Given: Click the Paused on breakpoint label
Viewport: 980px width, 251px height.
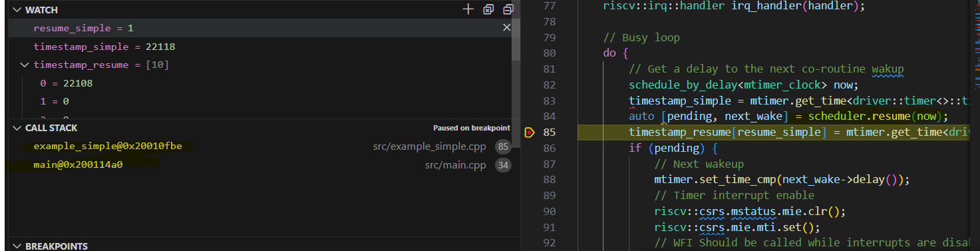Looking at the screenshot, I should 472,128.
